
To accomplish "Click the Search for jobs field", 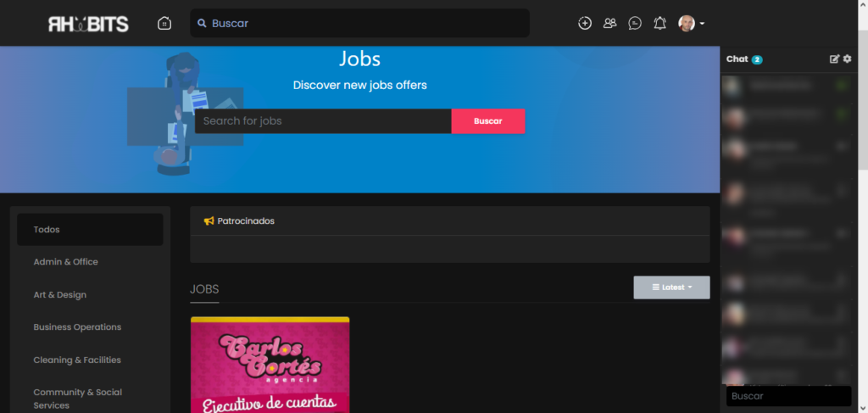I will (323, 120).
